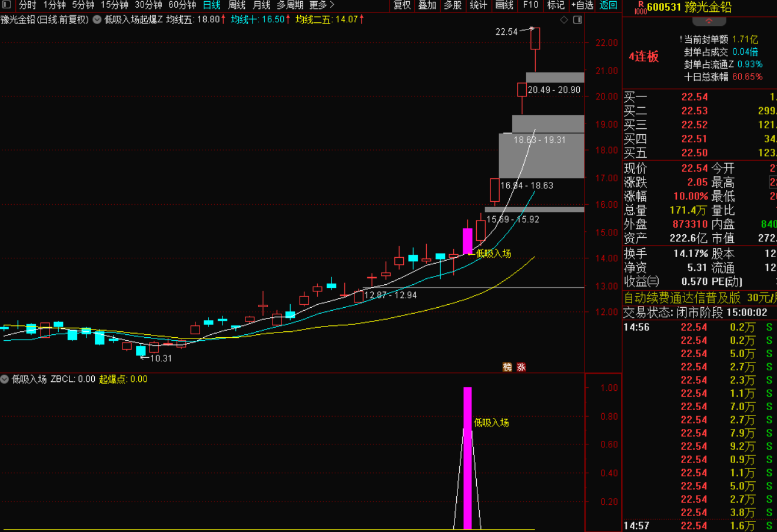Image resolution: width=777 pixels, height=532 pixels.
Task: Click the 返回 back button
Action: point(608,5)
